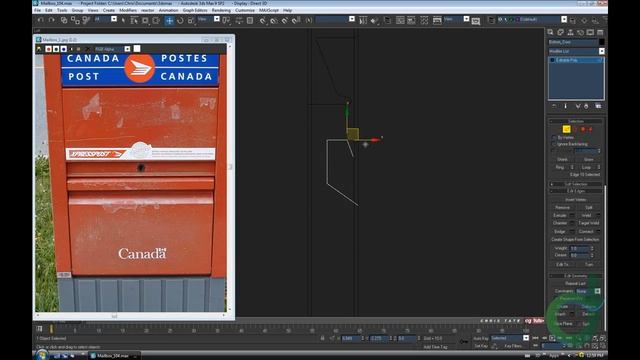Open the Layer Manager icon

pos(387,20)
